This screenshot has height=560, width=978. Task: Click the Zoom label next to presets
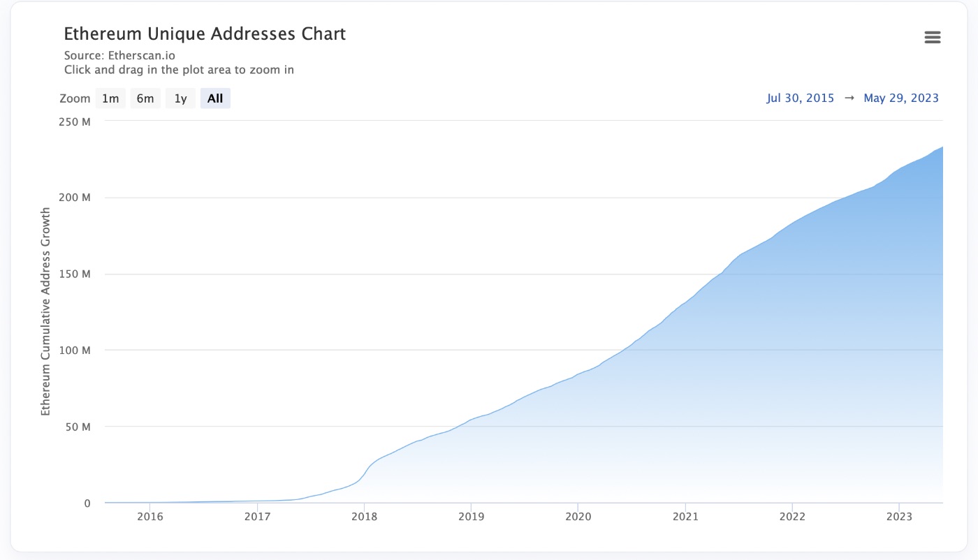pos(74,98)
